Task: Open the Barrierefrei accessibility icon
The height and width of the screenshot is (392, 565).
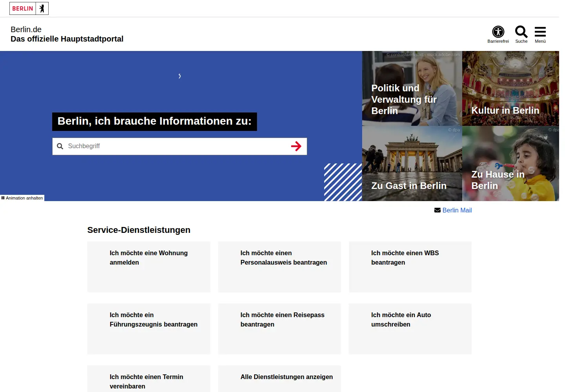Action: (x=498, y=34)
